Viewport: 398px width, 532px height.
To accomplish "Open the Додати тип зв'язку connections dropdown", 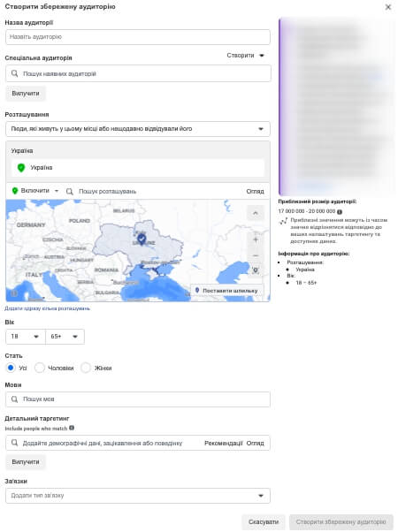I will click(x=138, y=496).
